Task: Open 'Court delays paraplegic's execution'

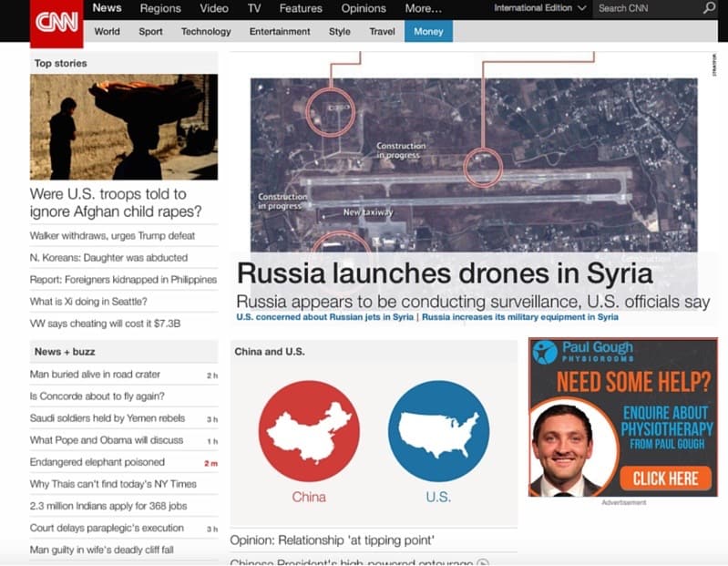Action: [107, 528]
